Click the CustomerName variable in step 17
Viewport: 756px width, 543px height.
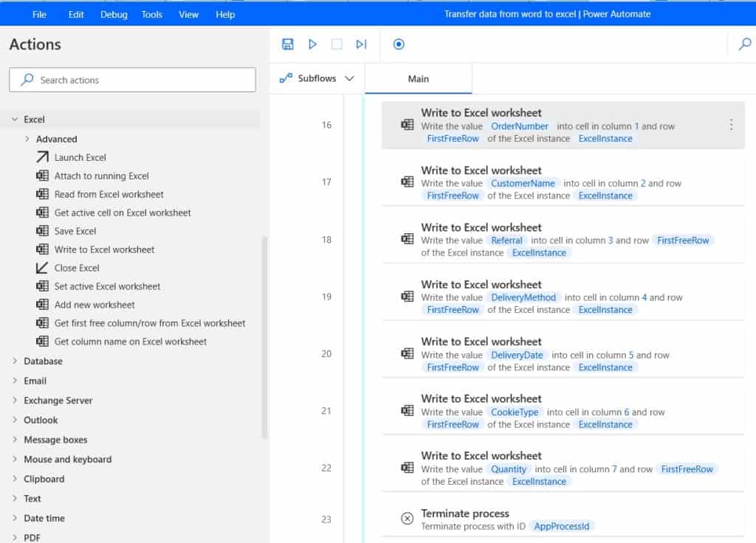point(523,184)
